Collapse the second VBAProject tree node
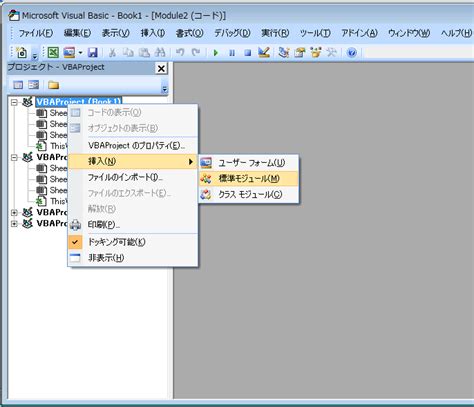474x407 pixels. point(14,157)
